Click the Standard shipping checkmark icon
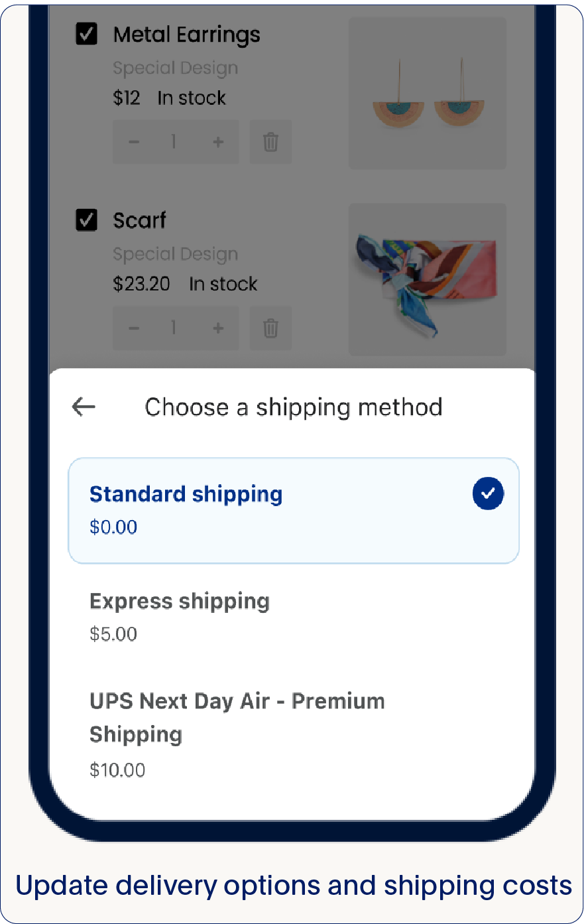Screen dimensions: 584x924 tap(488, 494)
